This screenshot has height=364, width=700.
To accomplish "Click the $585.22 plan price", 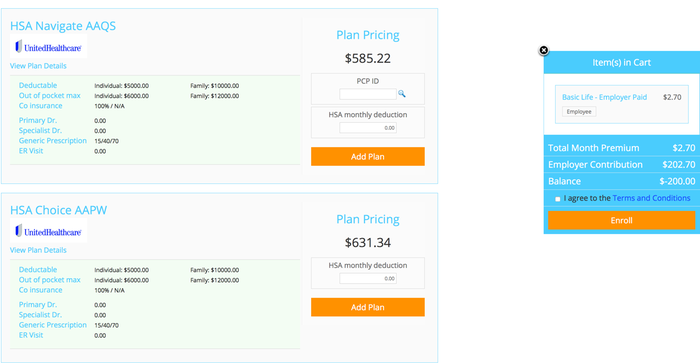I will (367, 58).
